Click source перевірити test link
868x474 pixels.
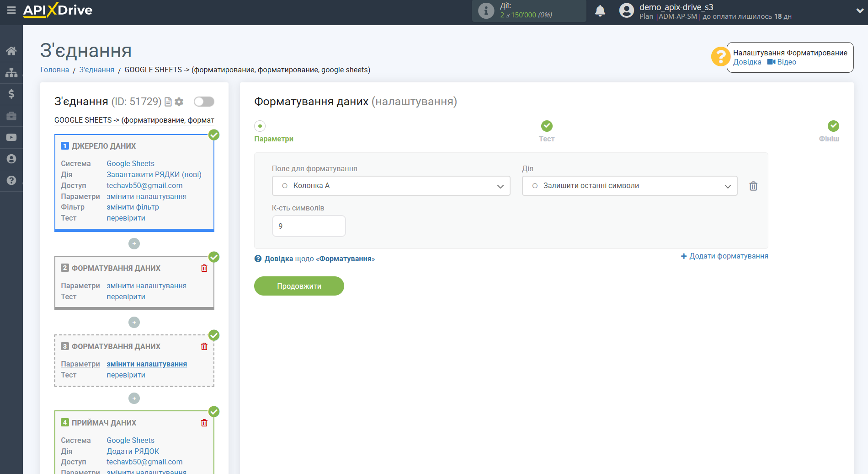point(126,218)
